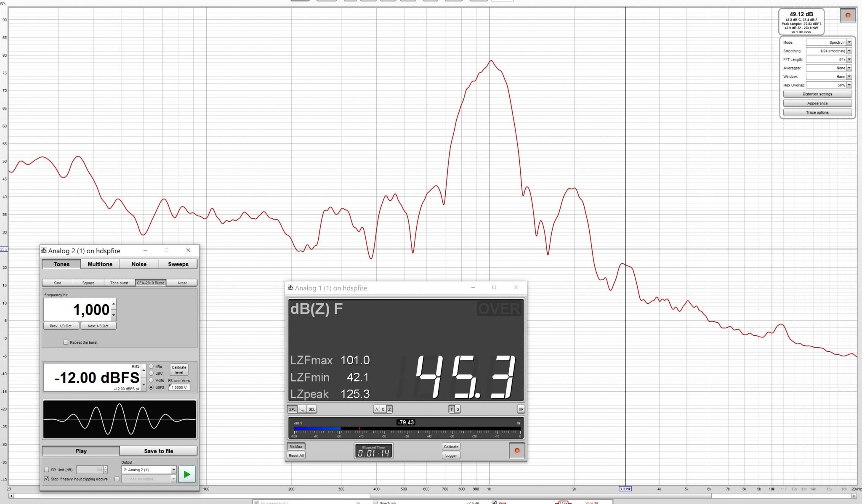Select SPL mode on the meter

point(292,409)
